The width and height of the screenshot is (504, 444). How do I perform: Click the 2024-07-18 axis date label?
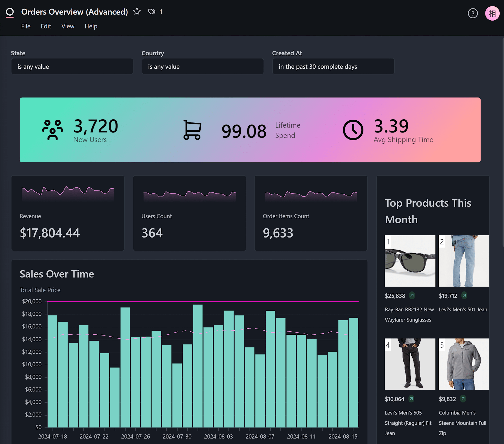[52, 436]
